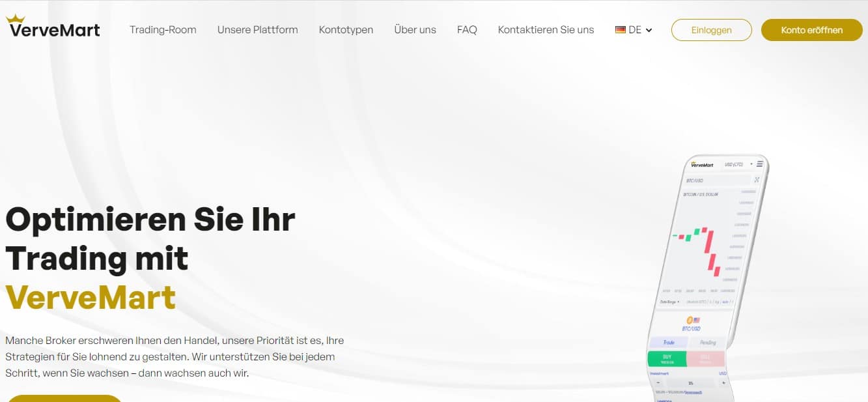Click the minus icon to lower investment amount
This screenshot has width=868, height=402.
pyautogui.click(x=660, y=382)
